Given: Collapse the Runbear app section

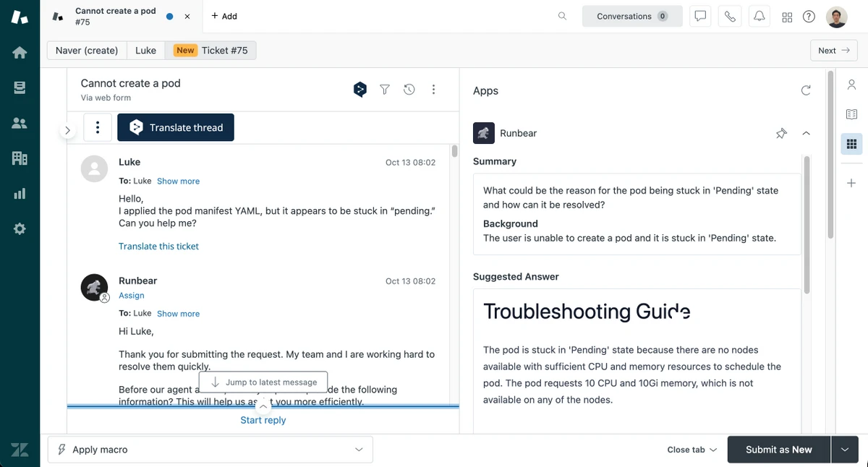Looking at the screenshot, I should [806, 133].
